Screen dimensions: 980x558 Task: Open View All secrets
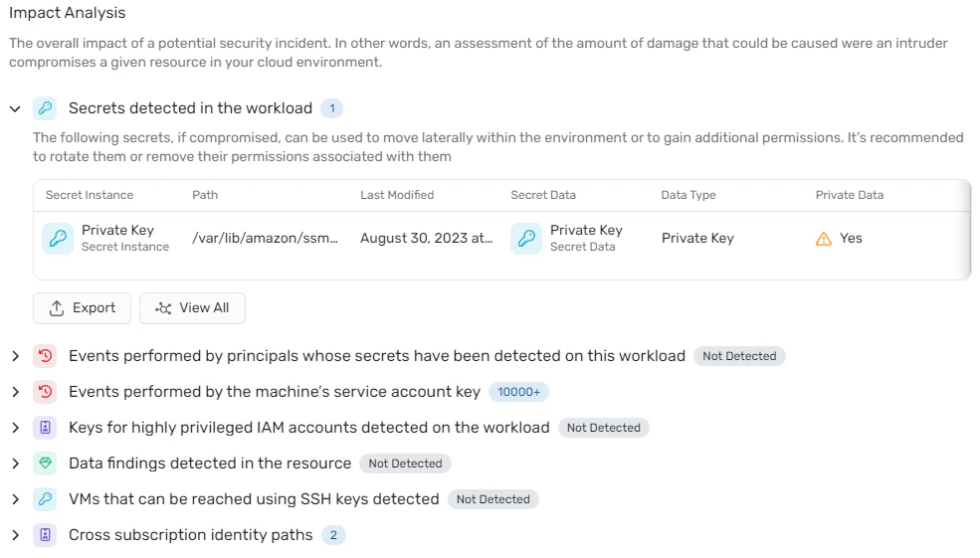(x=192, y=308)
